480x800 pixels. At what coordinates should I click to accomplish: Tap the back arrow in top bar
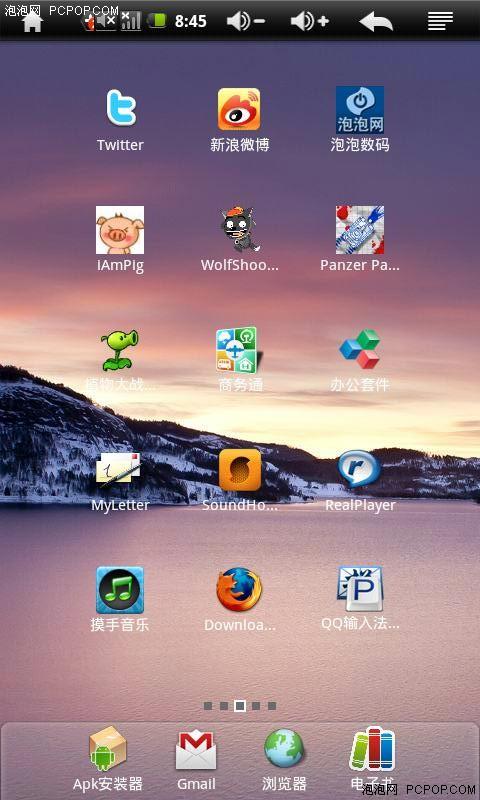click(376, 21)
